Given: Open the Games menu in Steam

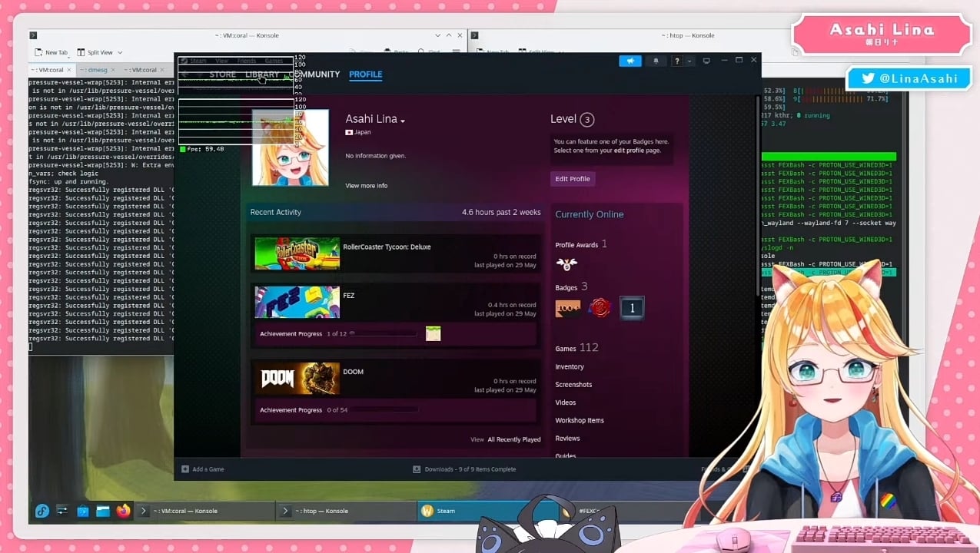Looking at the screenshot, I should coord(274,61).
